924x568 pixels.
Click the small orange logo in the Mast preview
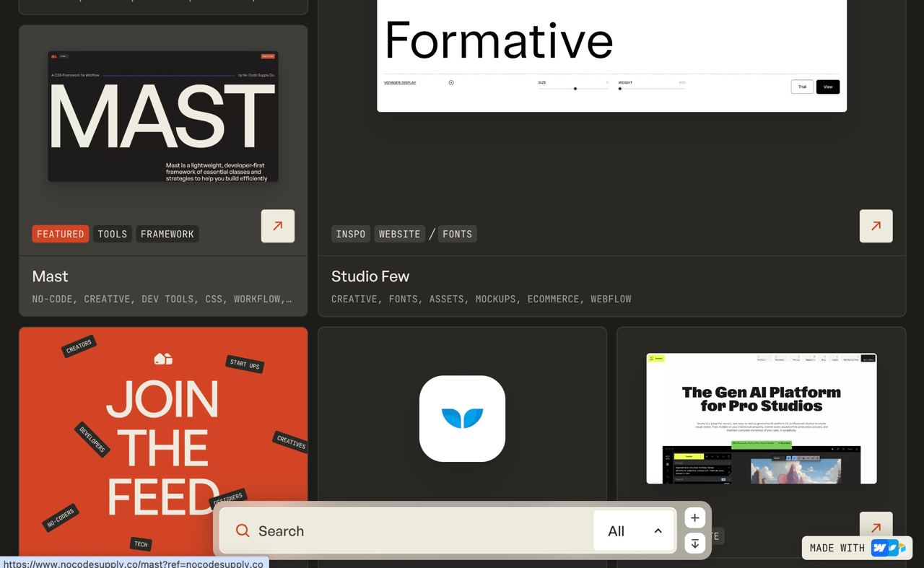click(x=54, y=56)
